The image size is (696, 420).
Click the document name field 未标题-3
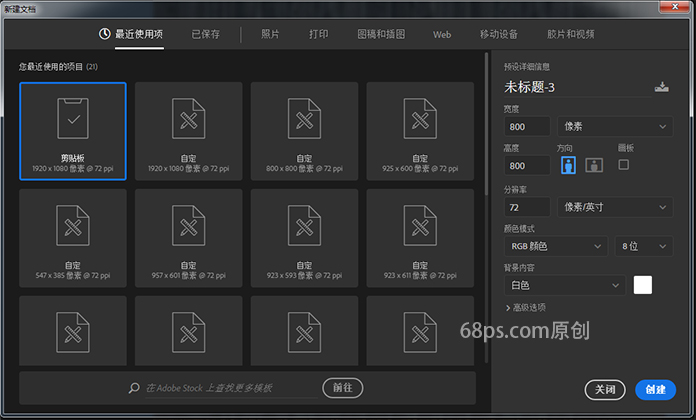(x=577, y=87)
